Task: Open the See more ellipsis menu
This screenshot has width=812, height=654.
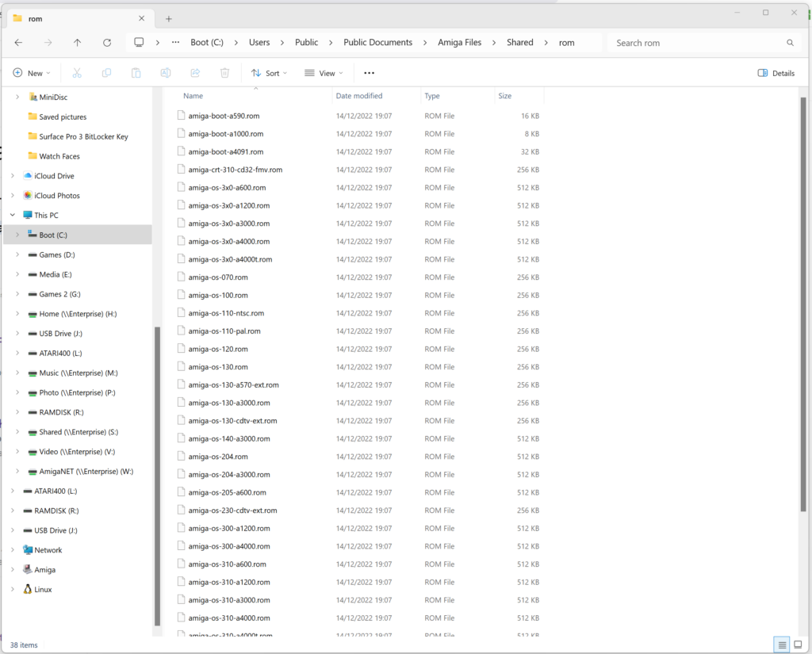Action: [x=370, y=73]
